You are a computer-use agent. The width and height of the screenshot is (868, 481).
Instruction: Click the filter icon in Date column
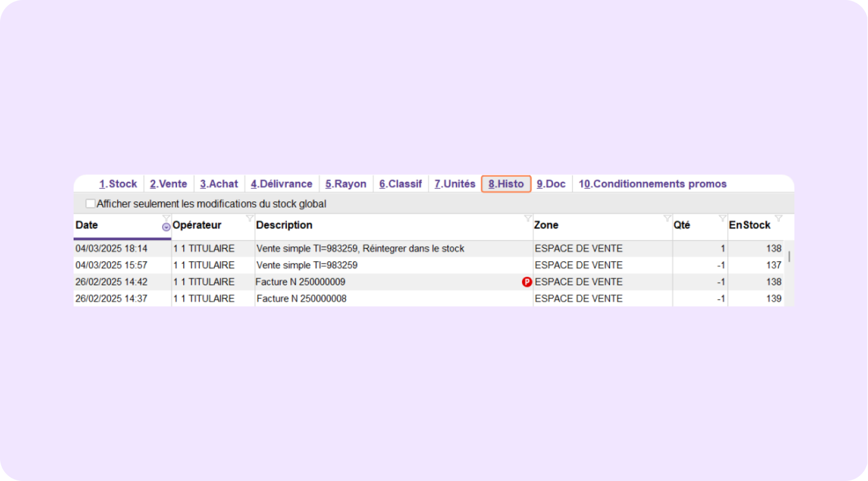(166, 218)
